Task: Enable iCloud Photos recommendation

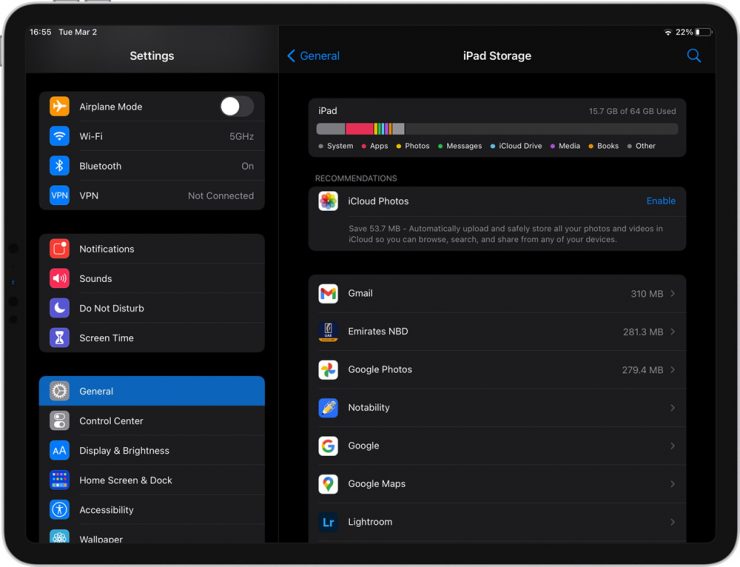Action: click(661, 201)
